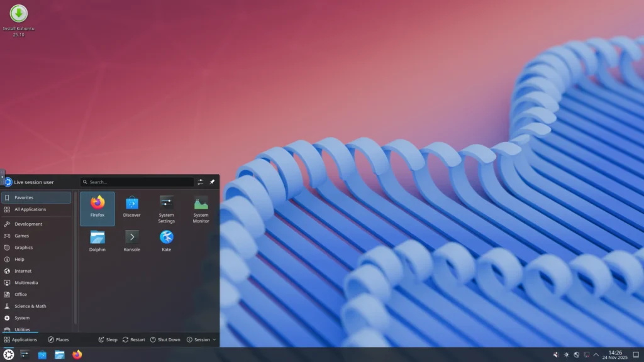
Task: Open the Dolphin file manager favorite
Action: pos(97,240)
